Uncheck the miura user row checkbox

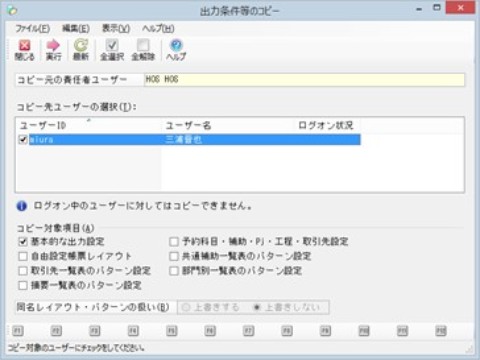tap(23, 139)
